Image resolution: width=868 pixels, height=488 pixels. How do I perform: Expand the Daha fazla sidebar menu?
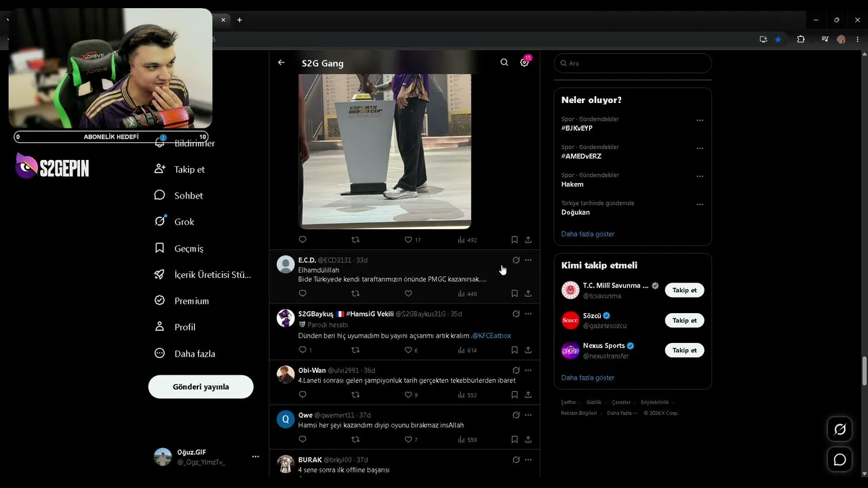(184, 353)
